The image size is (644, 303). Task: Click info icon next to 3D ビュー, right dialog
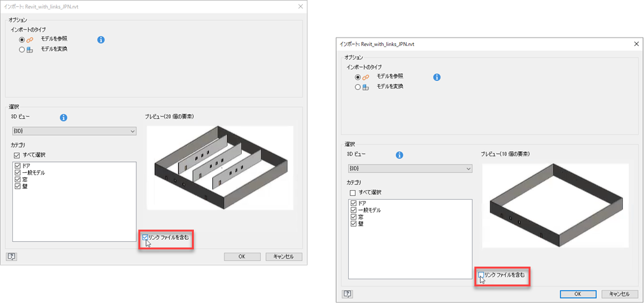(399, 155)
